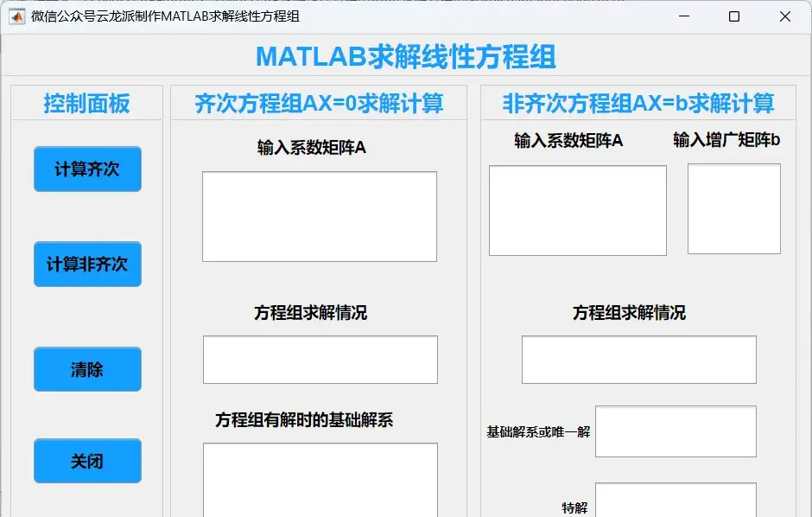Image resolution: width=812 pixels, height=517 pixels.
Task: Focus the 输入增广矩阵b input box
Action: coord(734,208)
